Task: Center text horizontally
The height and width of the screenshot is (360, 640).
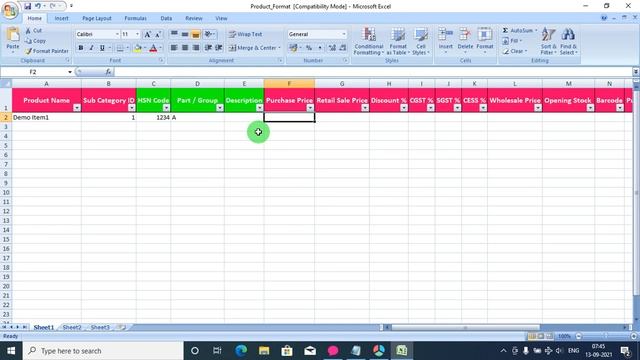Action: pos(185,48)
